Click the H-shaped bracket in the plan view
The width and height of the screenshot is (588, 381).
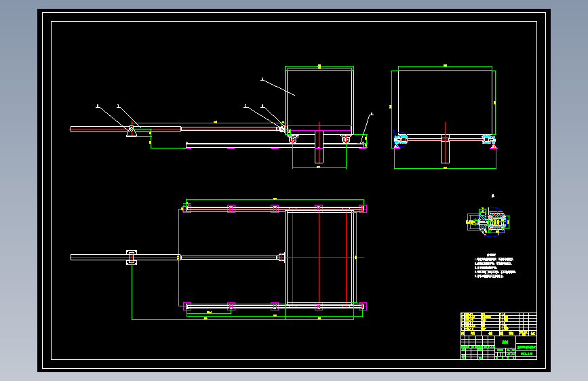(132, 257)
